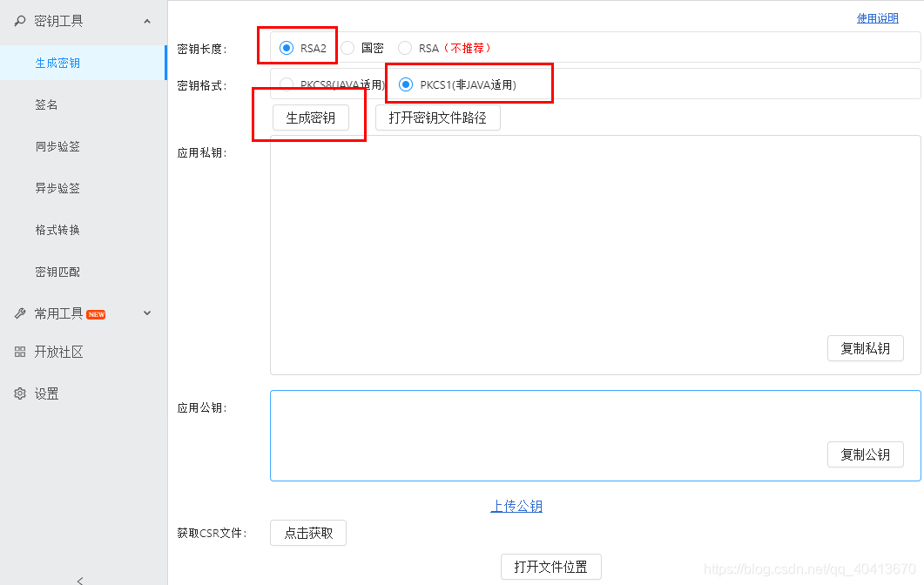924x585 pixels.
Task: Click the 密钥长度 label
Action: coord(202,49)
